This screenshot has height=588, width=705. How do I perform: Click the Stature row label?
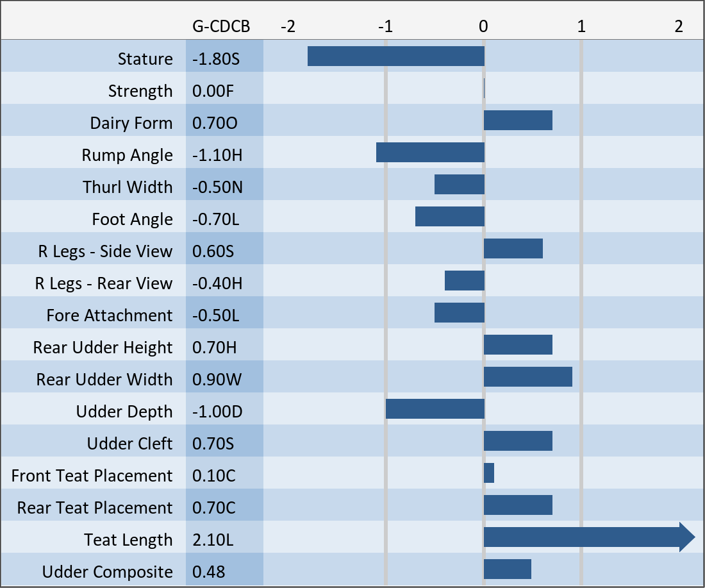pyautogui.click(x=145, y=59)
